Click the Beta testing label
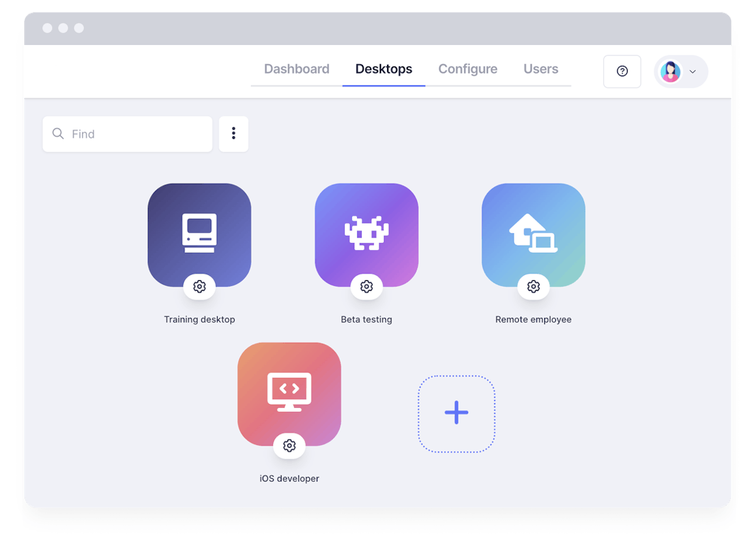756x544 pixels. click(x=366, y=319)
